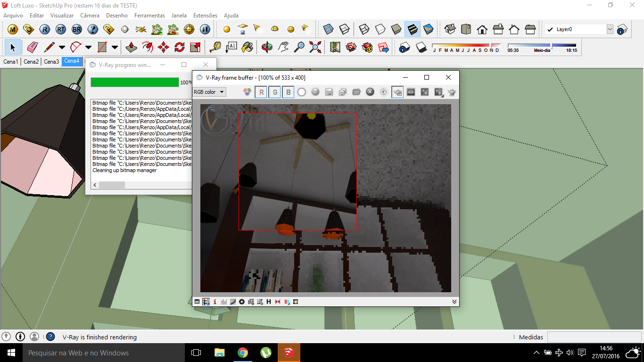Toggle the red channel in frame buffer

click(261, 92)
